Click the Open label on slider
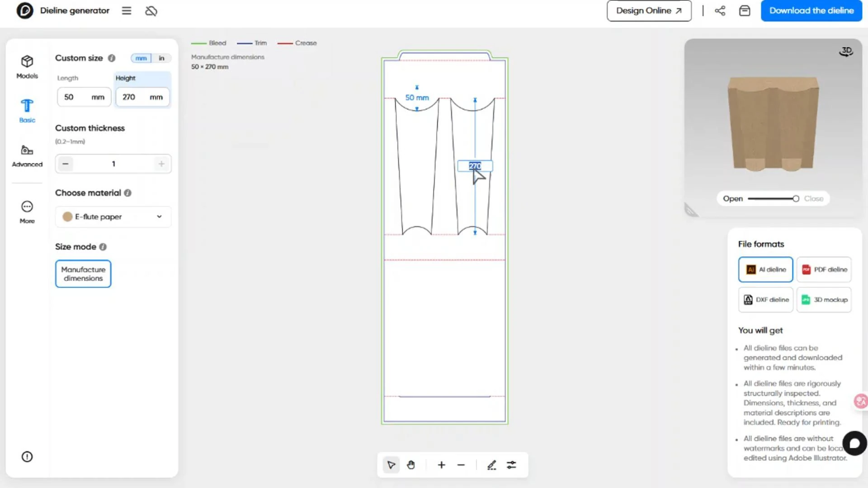The height and width of the screenshot is (488, 868). coord(733,199)
